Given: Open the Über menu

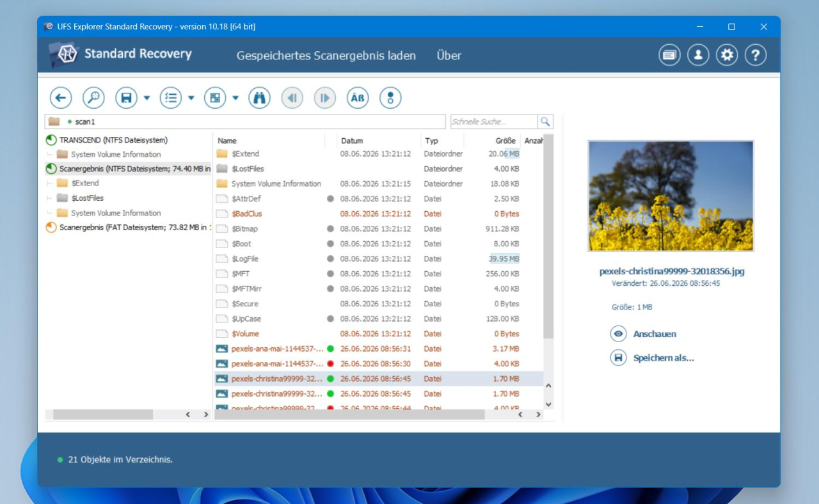Looking at the screenshot, I should [449, 56].
